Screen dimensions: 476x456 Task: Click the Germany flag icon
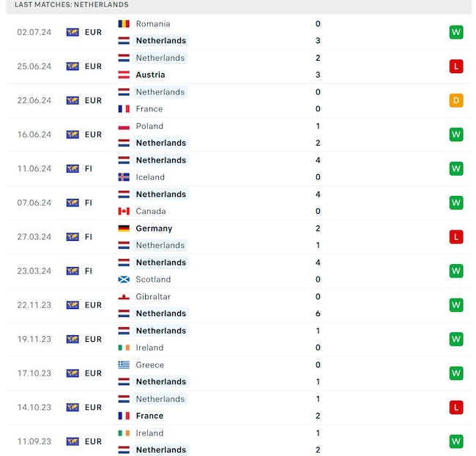coord(124,228)
